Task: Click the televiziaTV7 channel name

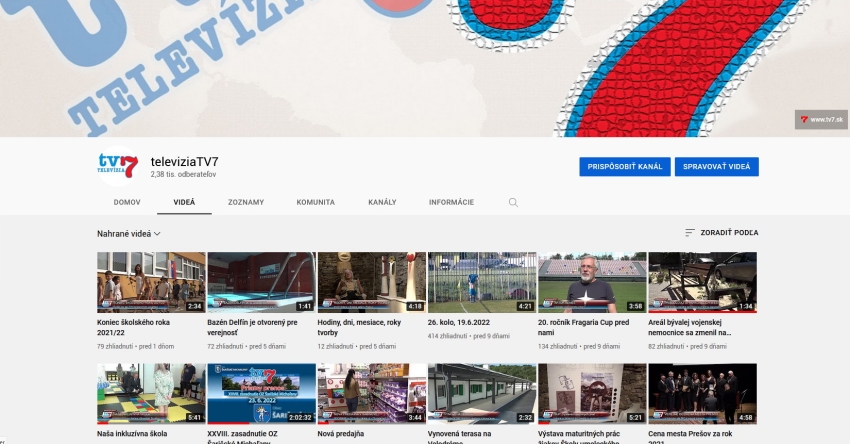Action: 185,162
